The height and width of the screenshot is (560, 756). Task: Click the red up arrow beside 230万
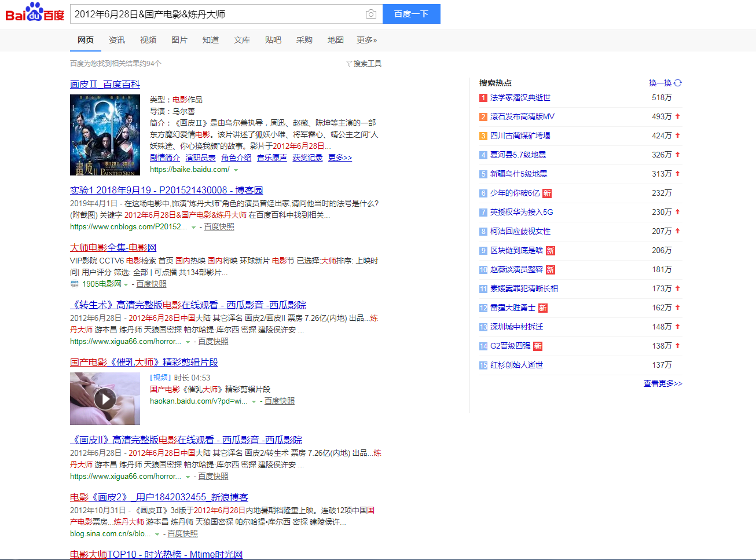(678, 212)
